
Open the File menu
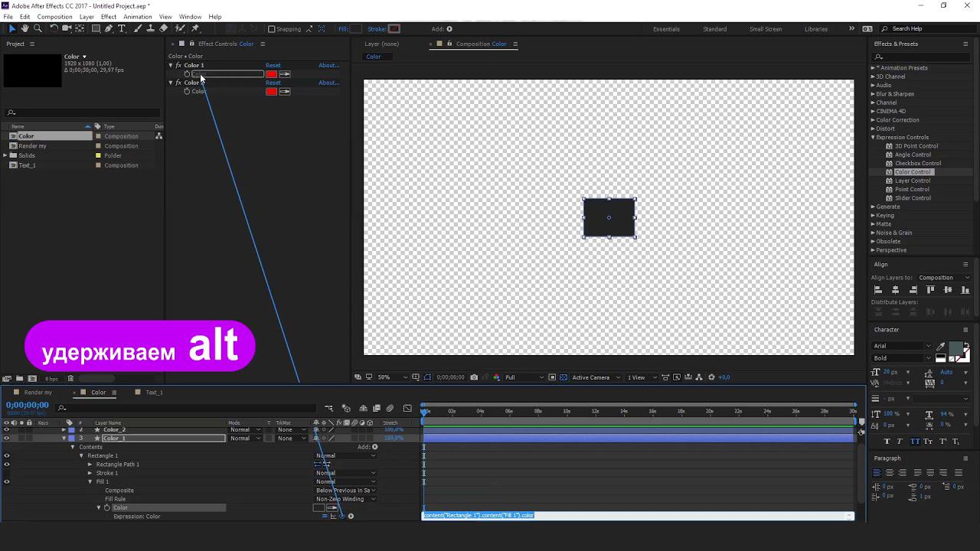click(x=8, y=17)
